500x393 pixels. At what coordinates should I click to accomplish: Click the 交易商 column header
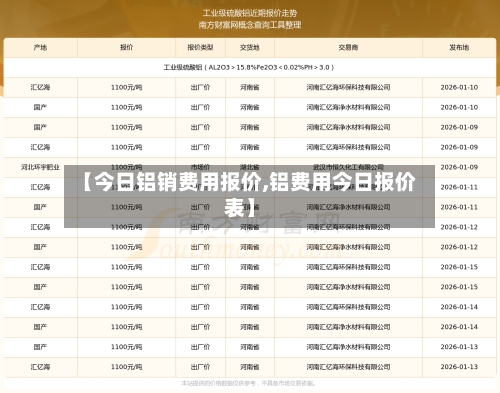[348, 48]
